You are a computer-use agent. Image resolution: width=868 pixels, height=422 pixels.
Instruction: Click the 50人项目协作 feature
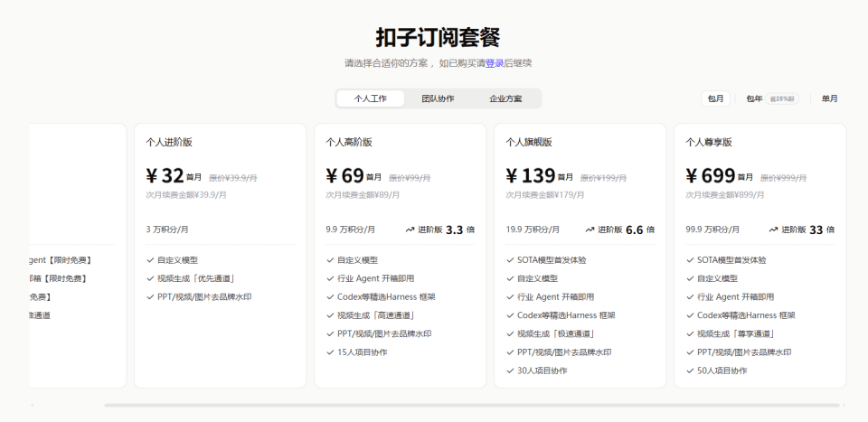click(x=722, y=371)
